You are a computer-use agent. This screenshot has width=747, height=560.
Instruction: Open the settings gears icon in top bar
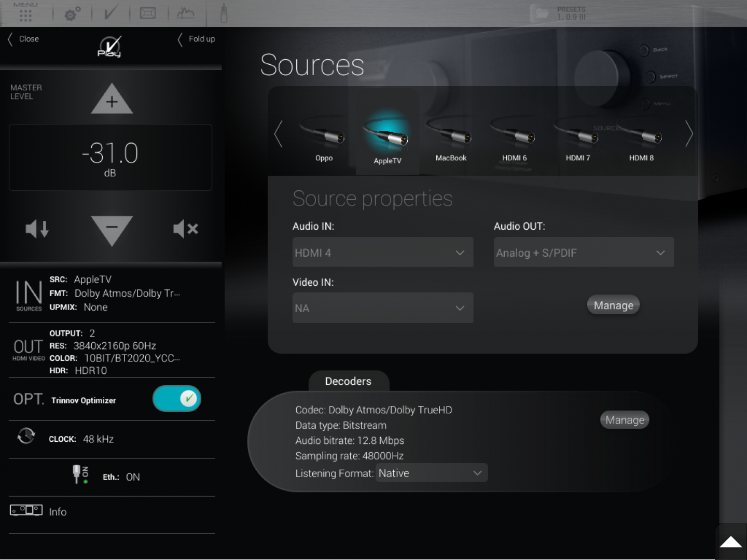(72, 13)
